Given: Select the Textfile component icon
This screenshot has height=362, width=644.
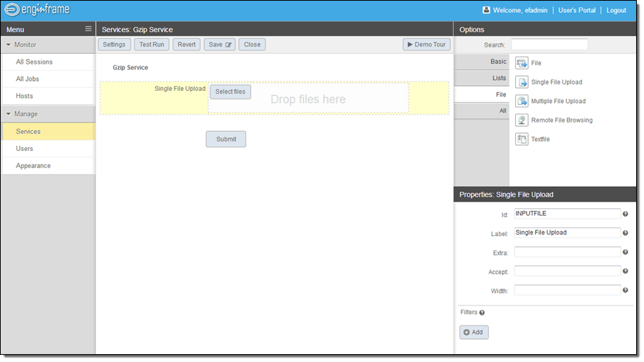Looking at the screenshot, I should (x=522, y=139).
